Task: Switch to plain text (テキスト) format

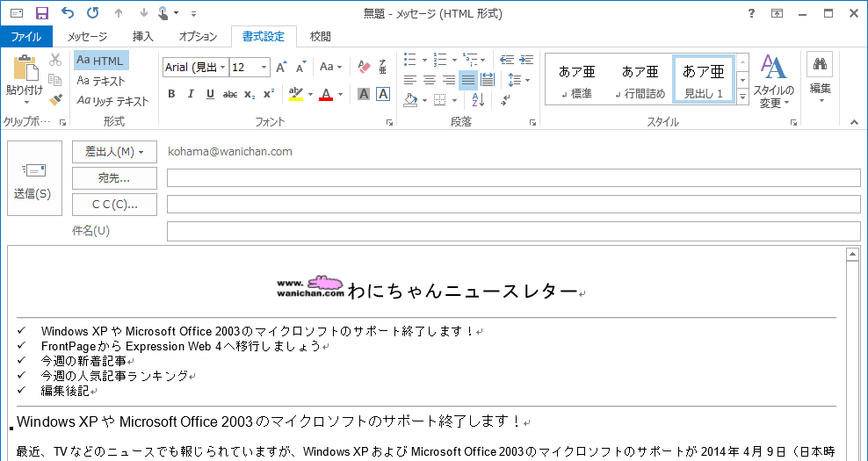Action: [x=101, y=81]
